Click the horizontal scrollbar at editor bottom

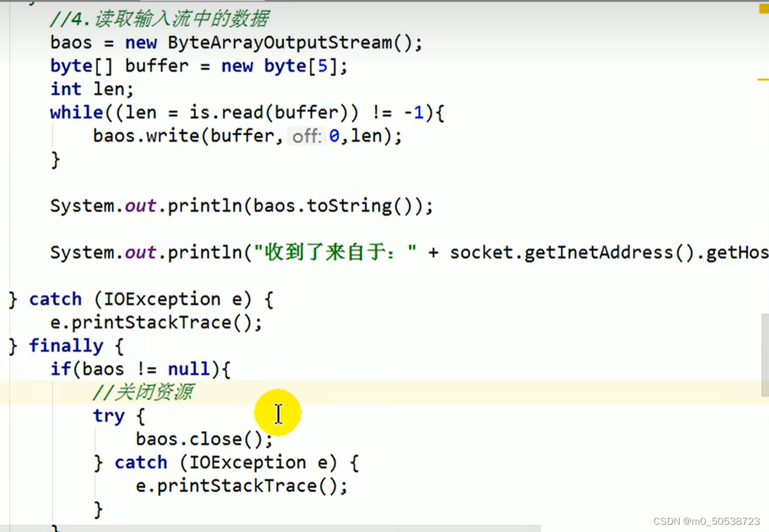pos(270,528)
